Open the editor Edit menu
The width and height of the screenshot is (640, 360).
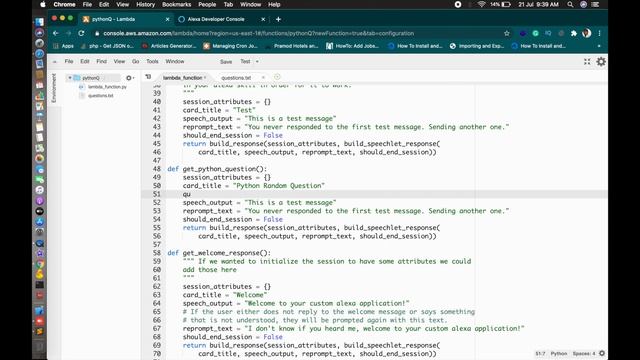coord(84,61)
